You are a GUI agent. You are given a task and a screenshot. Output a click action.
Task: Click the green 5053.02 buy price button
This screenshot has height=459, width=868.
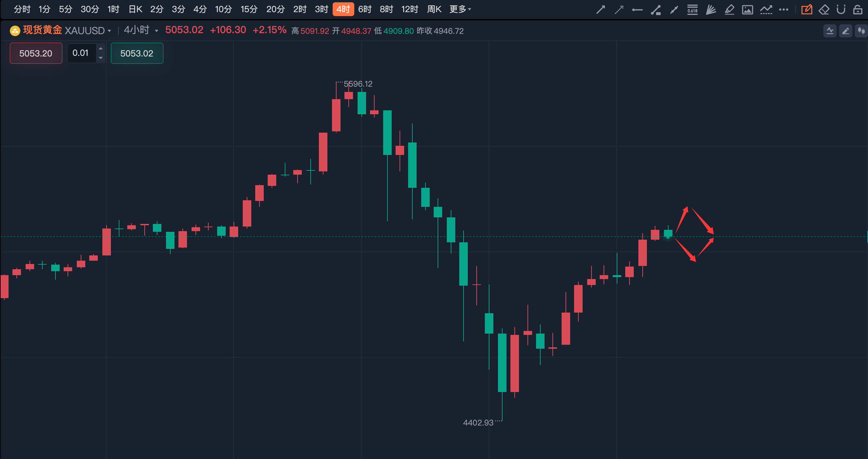(x=137, y=53)
